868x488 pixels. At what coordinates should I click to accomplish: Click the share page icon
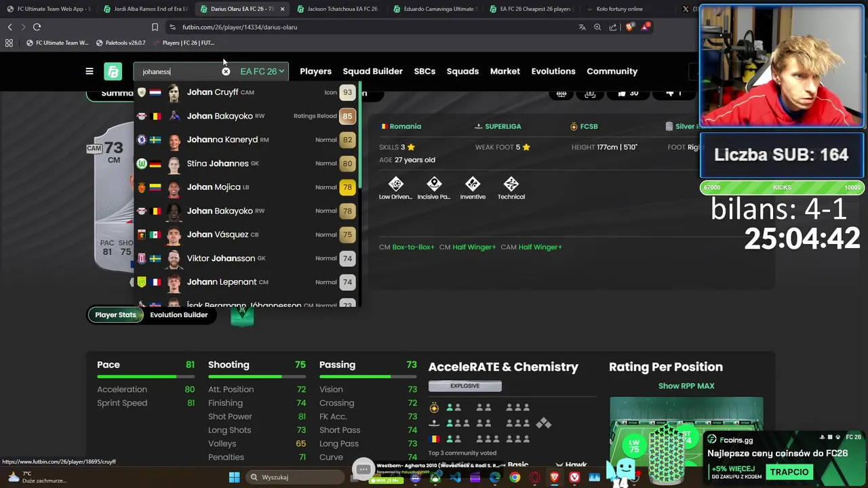click(x=613, y=27)
